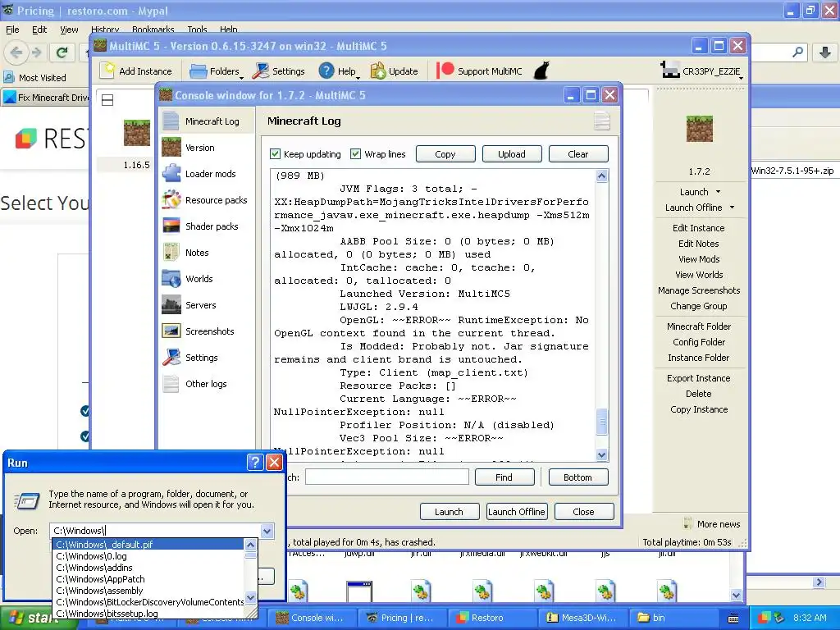Open the bin folder taskbar button
This screenshot has width=840, height=630.
[676, 618]
